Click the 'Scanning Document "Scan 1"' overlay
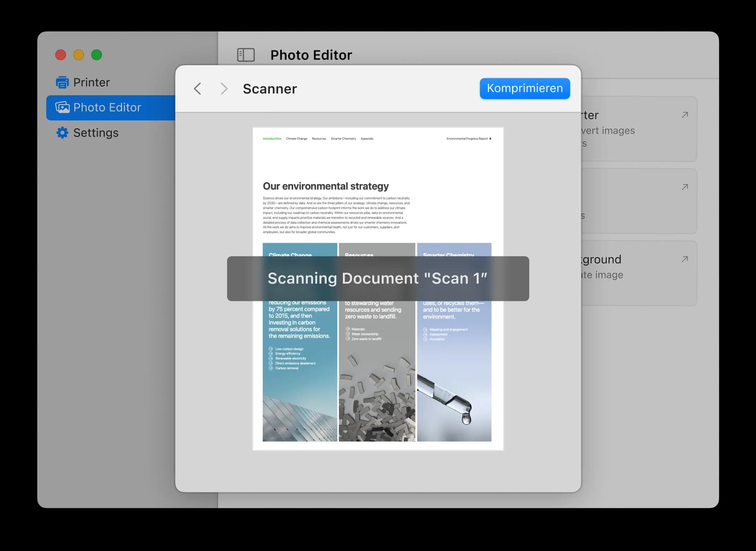This screenshot has width=756, height=551. coord(378,278)
